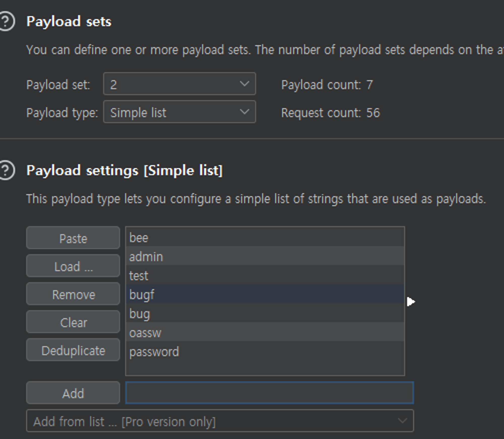Click the Payload count: 7 text
The image size is (504, 439).
pos(327,85)
